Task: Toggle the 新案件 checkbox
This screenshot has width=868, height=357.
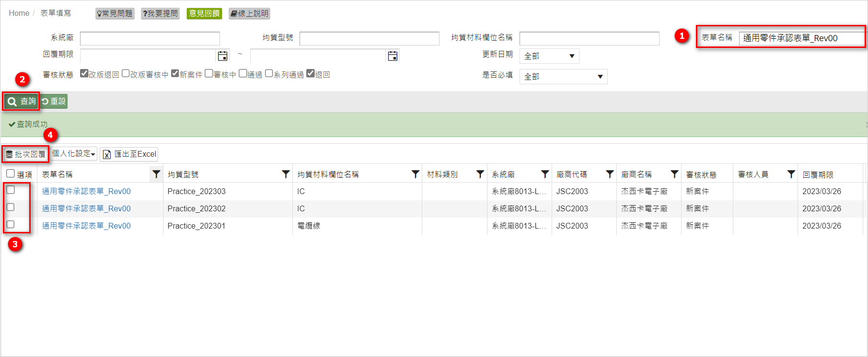Action: click(175, 73)
